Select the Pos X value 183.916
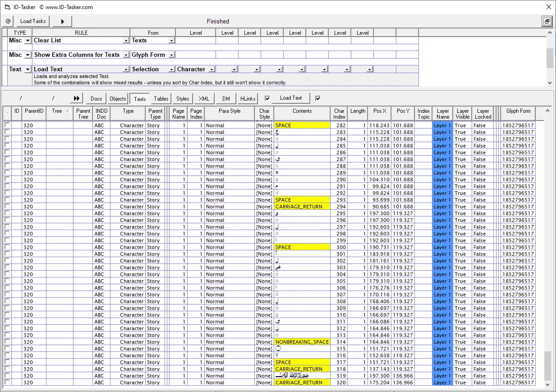The width and height of the screenshot is (556, 392). click(379, 254)
